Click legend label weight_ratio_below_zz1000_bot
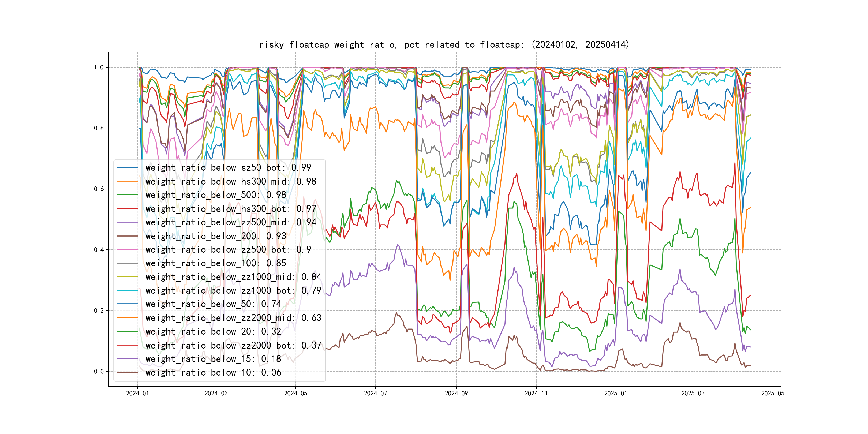This screenshot has height=434, width=868. [x=233, y=290]
